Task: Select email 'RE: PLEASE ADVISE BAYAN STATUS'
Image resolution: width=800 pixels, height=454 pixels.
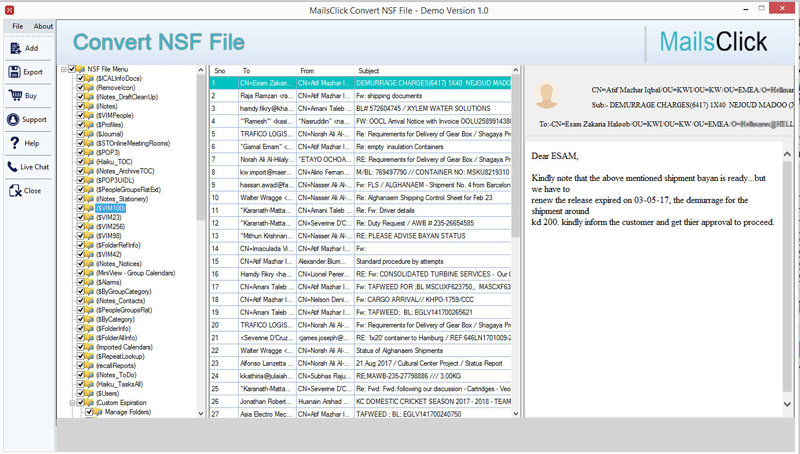Action: (360, 236)
